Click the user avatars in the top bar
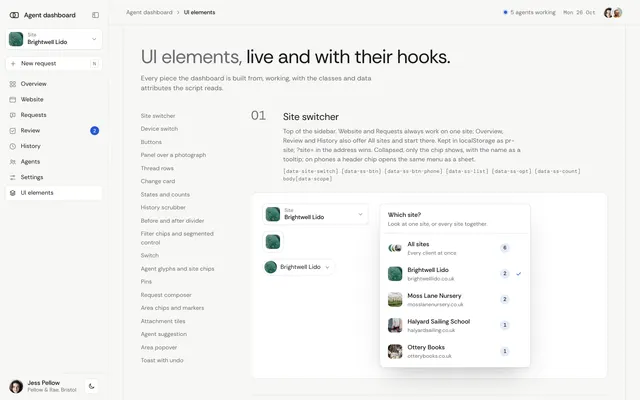This screenshot has height=400, width=640. click(613, 13)
